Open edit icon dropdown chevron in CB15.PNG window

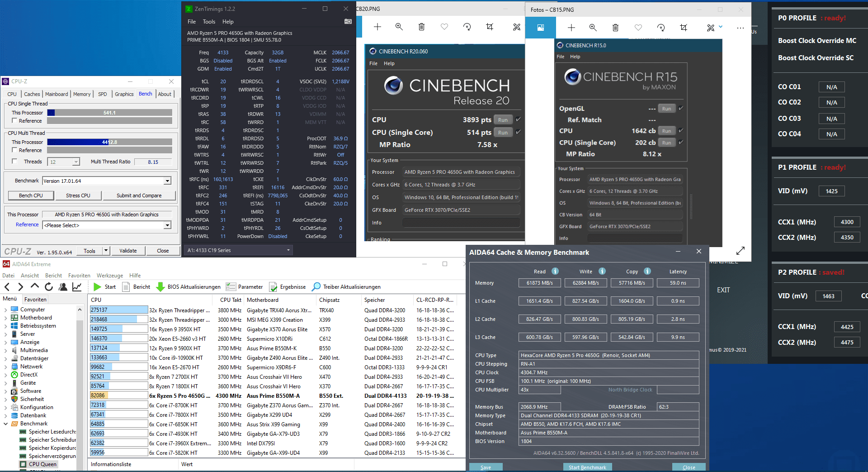721,27
